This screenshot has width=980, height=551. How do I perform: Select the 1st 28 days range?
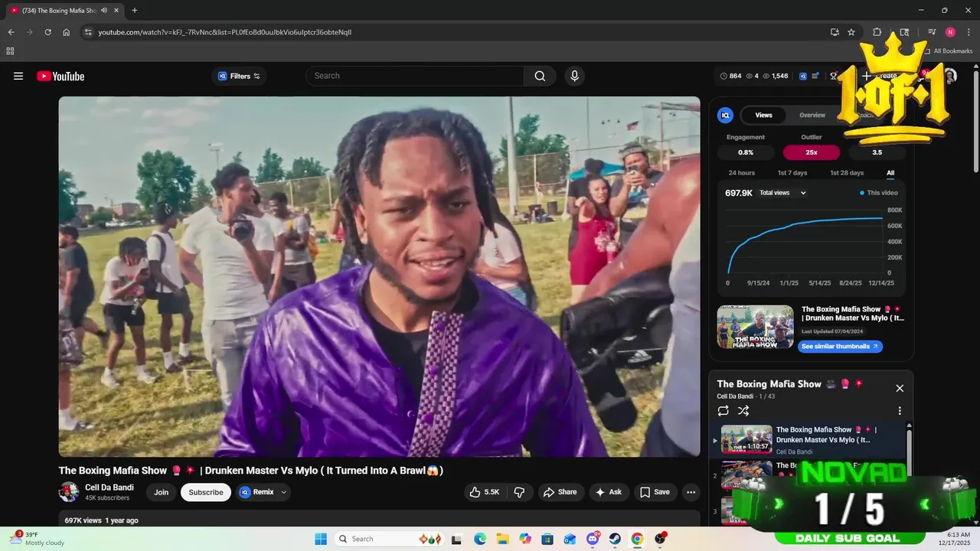pos(847,173)
